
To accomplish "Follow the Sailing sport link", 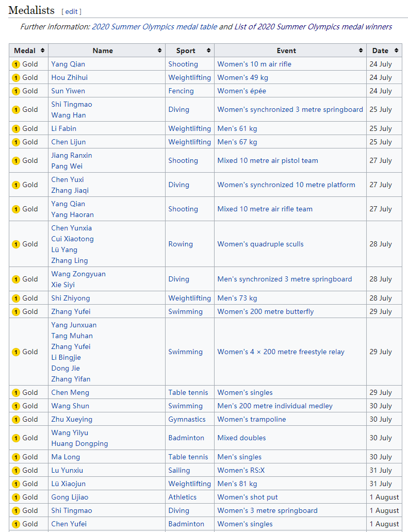I will (179, 471).
